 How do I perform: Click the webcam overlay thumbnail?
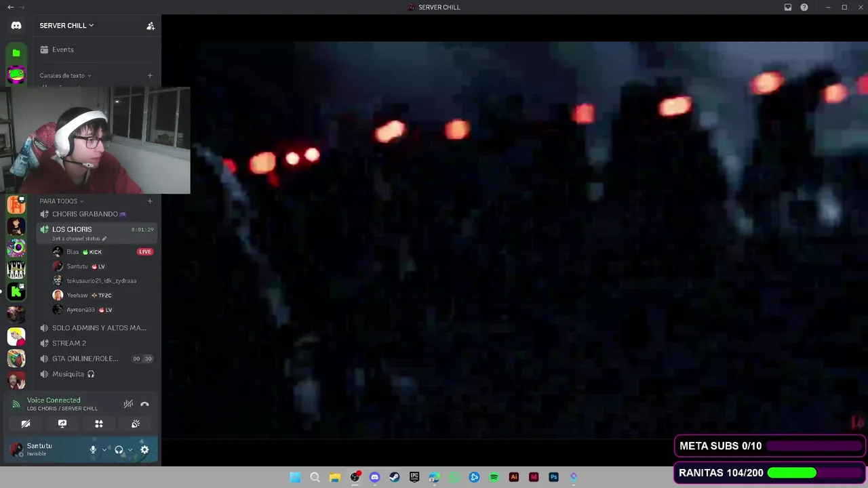click(95, 140)
